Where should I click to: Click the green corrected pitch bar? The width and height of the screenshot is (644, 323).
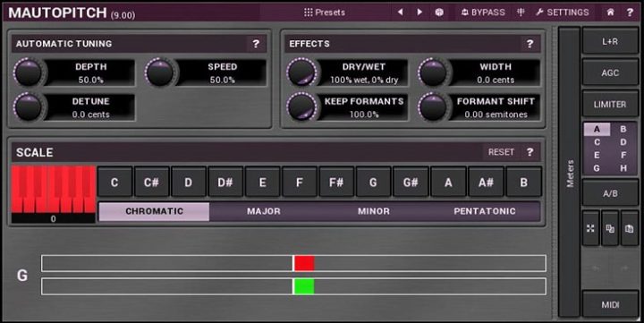tap(304, 286)
